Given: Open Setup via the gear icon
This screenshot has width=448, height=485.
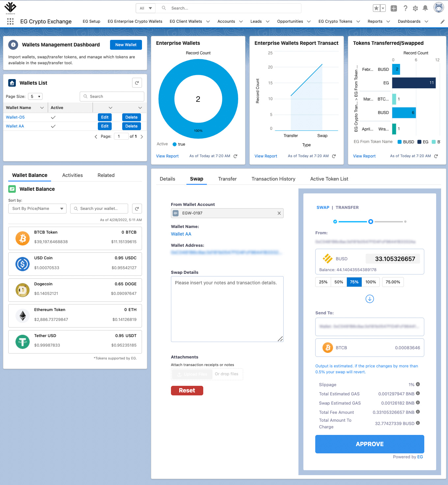Looking at the screenshot, I should (415, 8).
